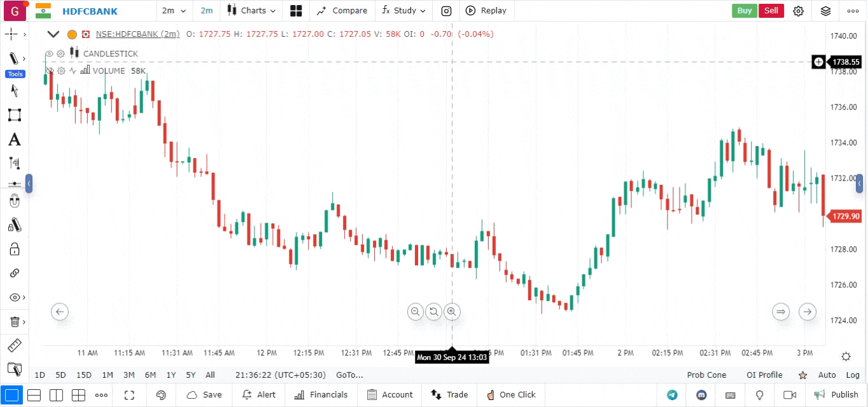Click the magnet snap tool icon

pos(14,202)
